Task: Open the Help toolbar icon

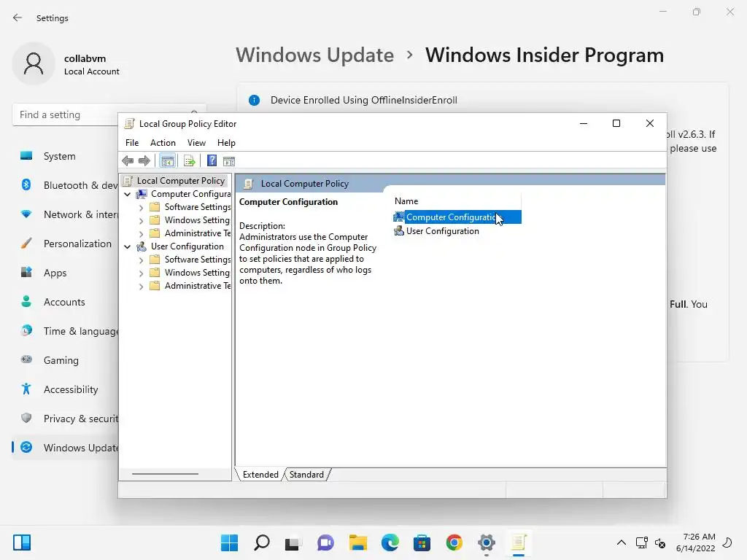Action: 212,161
